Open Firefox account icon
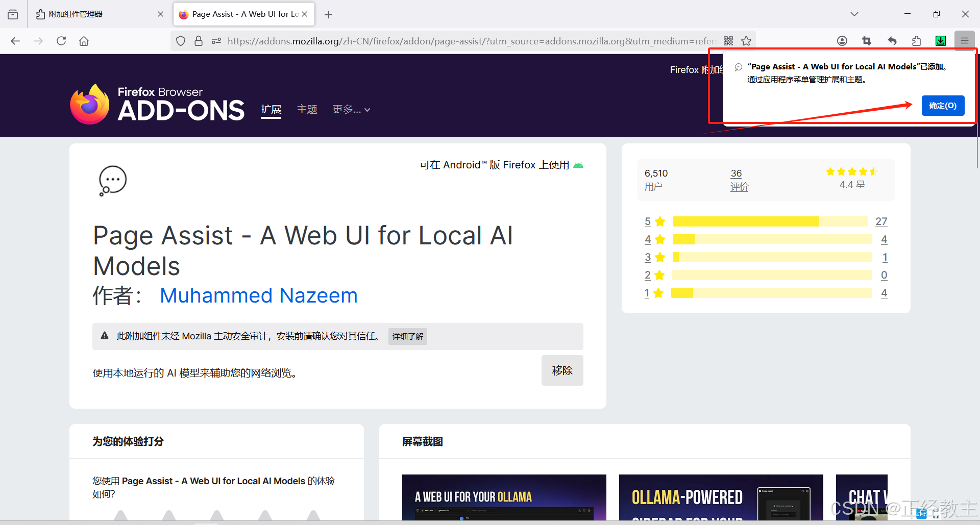Image resolution: width=980 pixels, height=525 pixels. (842, 41)
